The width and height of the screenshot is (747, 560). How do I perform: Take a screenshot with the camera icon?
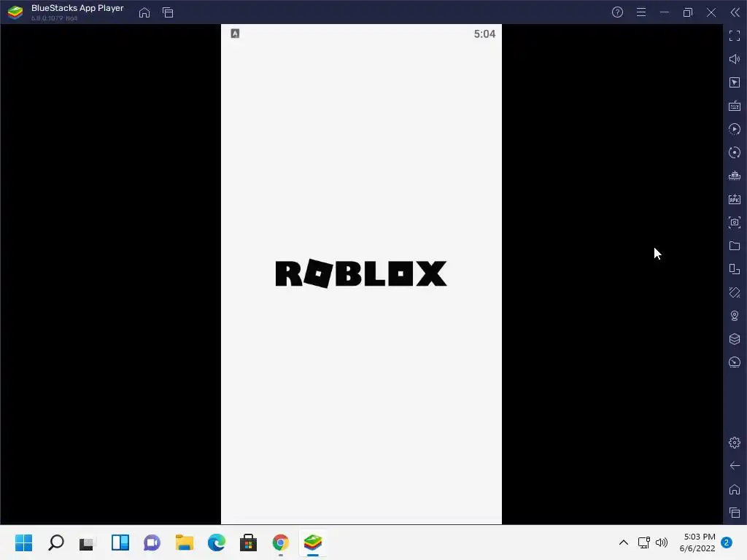pyautogui.click(x=735, y=222)
